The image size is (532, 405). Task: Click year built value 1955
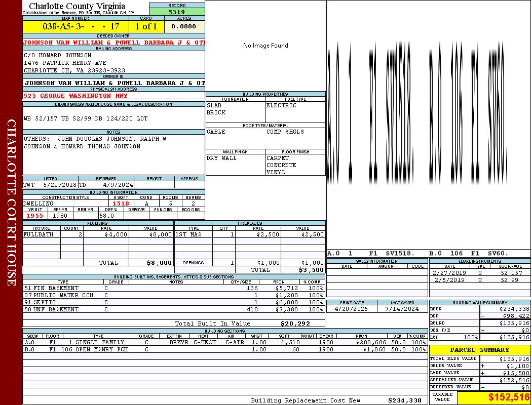pos(35,216)
